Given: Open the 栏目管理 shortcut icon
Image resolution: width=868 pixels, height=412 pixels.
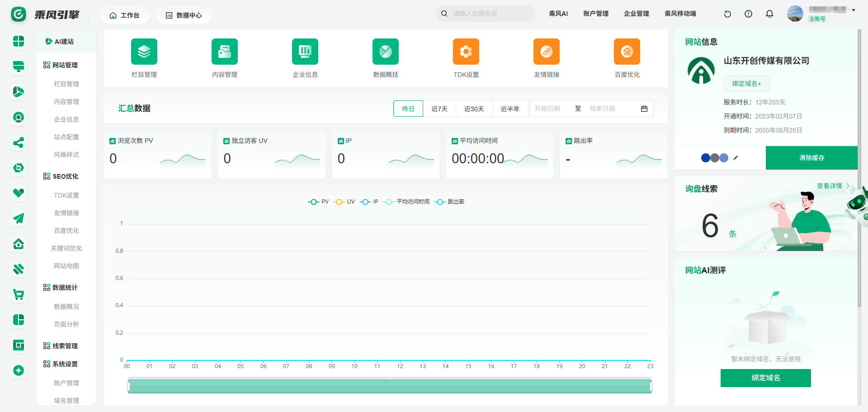Looking at the screenshot, I should coord(144,52).
